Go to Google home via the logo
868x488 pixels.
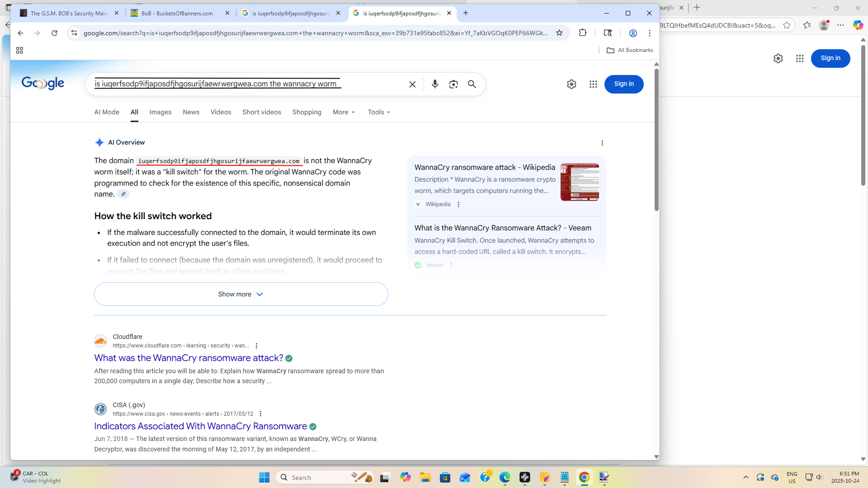coord(43,83)
